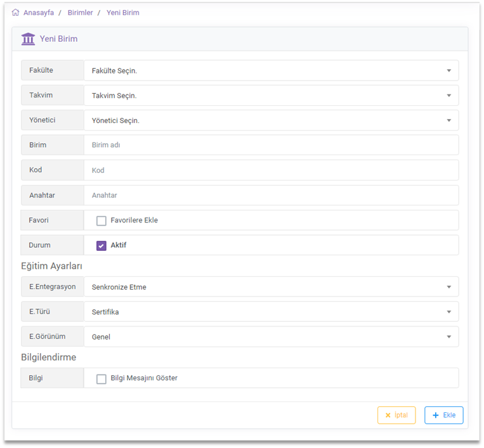Expand the Takvim Seçin dropdown

271,96
